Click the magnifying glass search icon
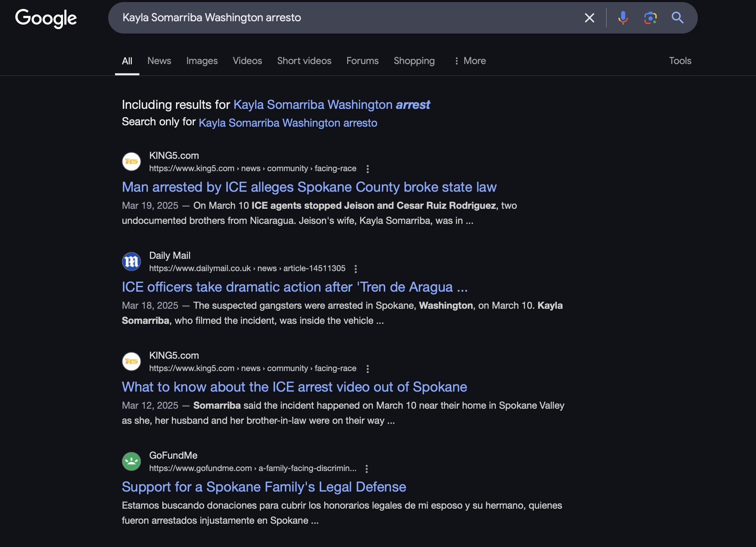 point(677,18)
